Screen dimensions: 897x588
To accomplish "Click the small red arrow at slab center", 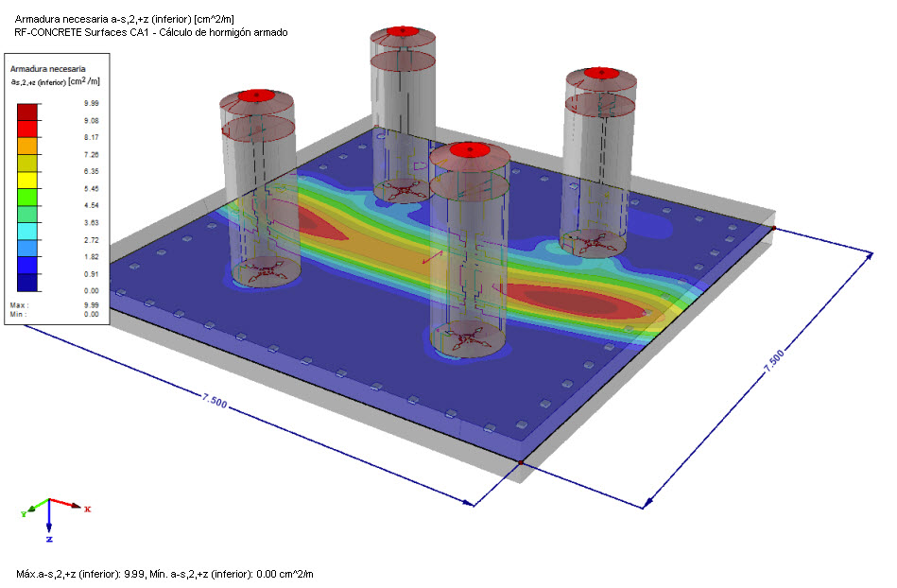I will coord(433,257).
